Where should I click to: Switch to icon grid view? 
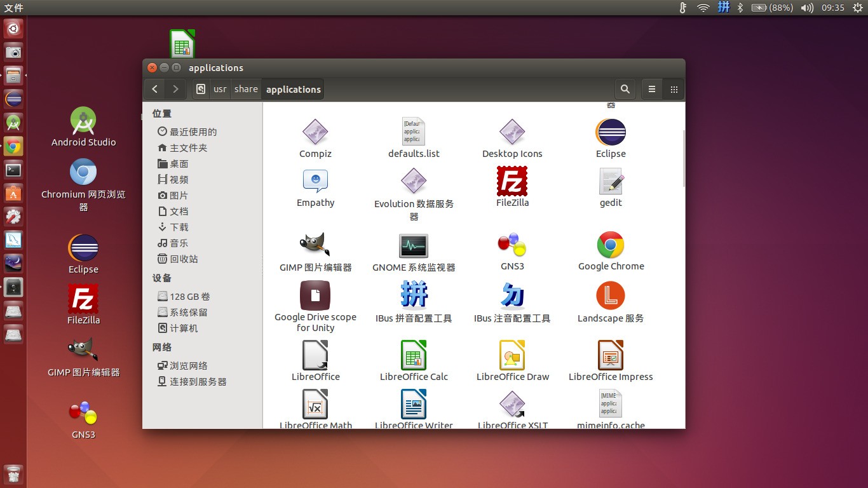[674, 90]
